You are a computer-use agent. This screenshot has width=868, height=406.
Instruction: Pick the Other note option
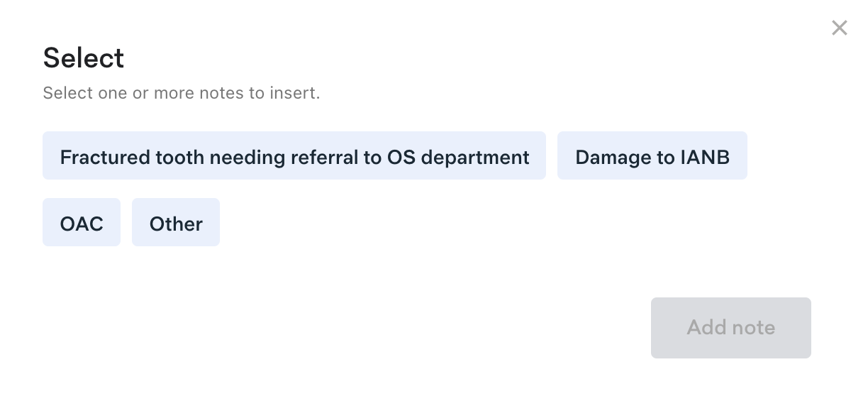(x=176, y=223)
